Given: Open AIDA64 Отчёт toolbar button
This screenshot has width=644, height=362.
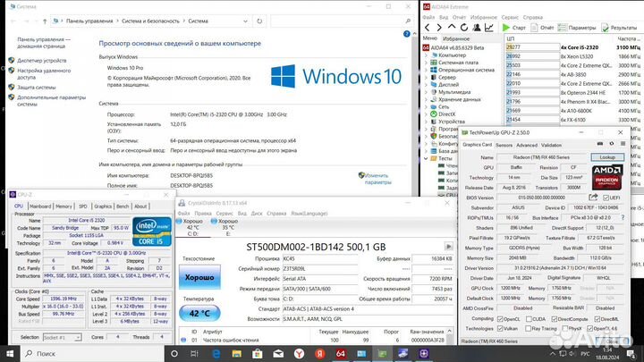Looking at the screenshot, I should pos(542,28).
